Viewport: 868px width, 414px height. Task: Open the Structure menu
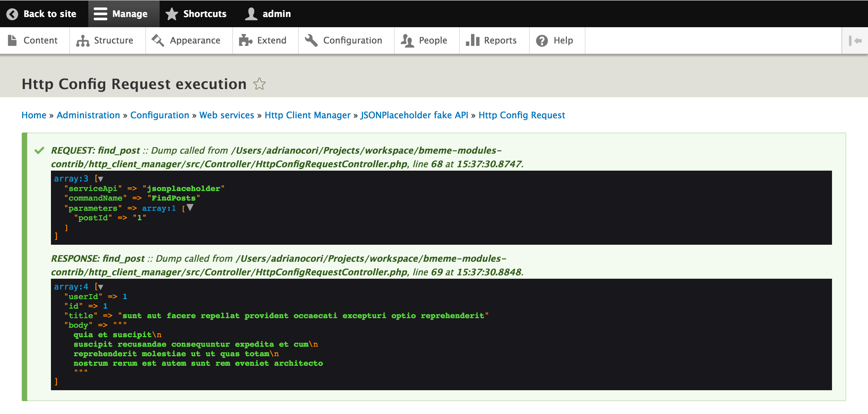click(108, 40)
